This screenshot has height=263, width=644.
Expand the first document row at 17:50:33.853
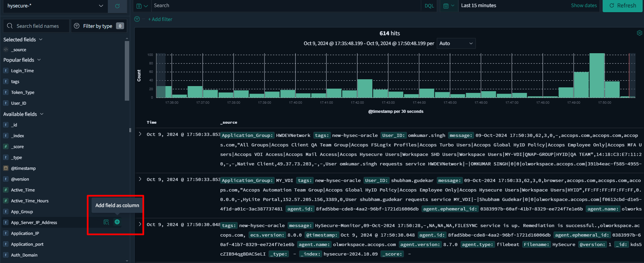click(x=140, y=134)
